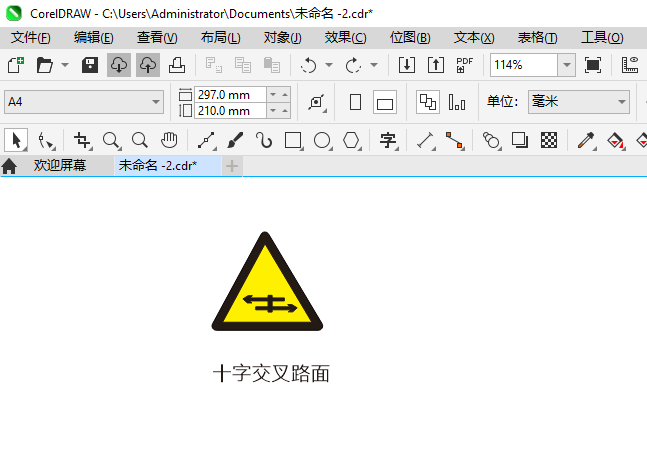This screenshot has width=647, height=472.
Task: Save the document with floppy icon
Action: coord(90,65)
